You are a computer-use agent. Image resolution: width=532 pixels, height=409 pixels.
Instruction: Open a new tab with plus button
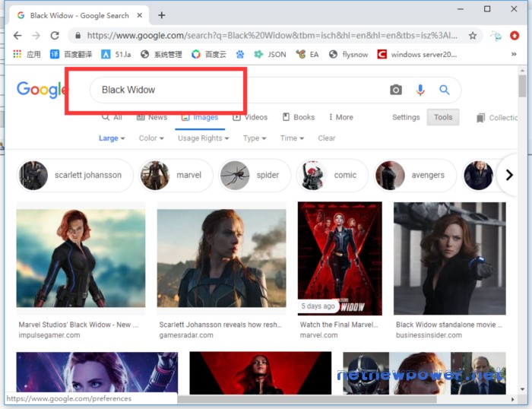[161, 15]
